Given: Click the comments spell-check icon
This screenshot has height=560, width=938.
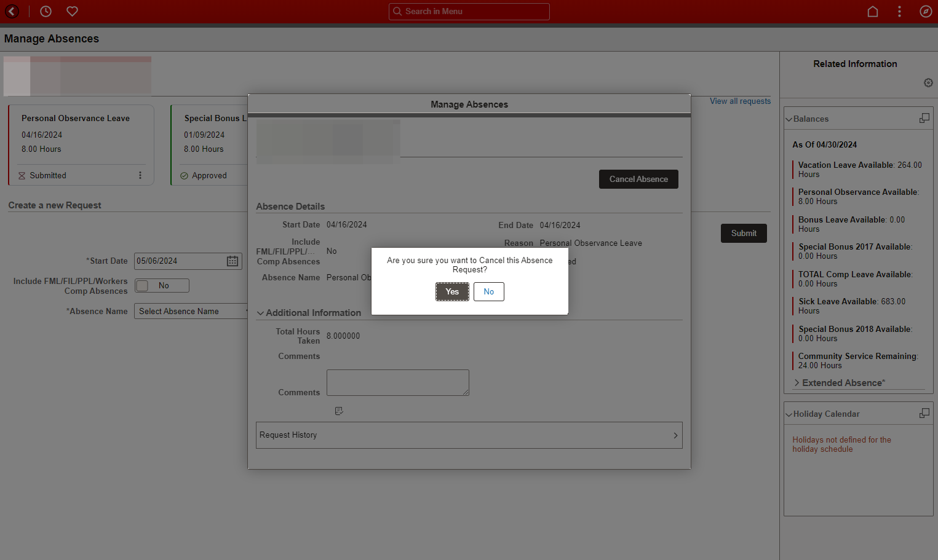Looking at the screenshot, I should point(339,411).
